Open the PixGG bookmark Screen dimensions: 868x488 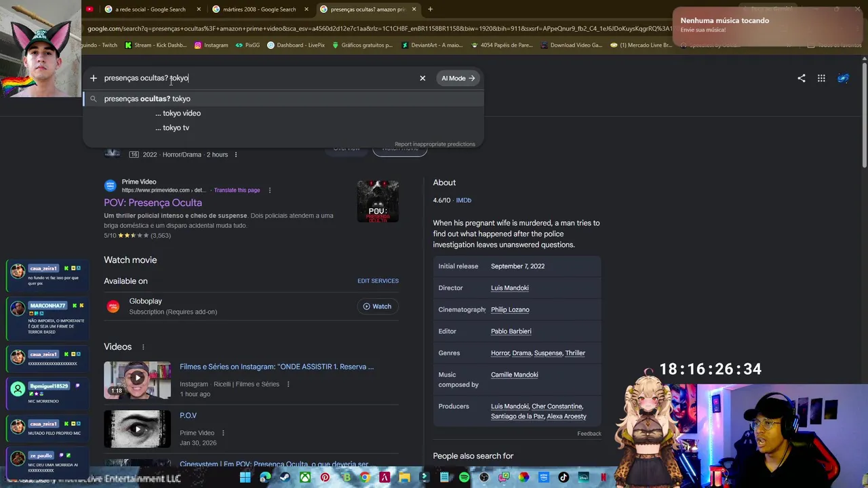click(248, 45)
